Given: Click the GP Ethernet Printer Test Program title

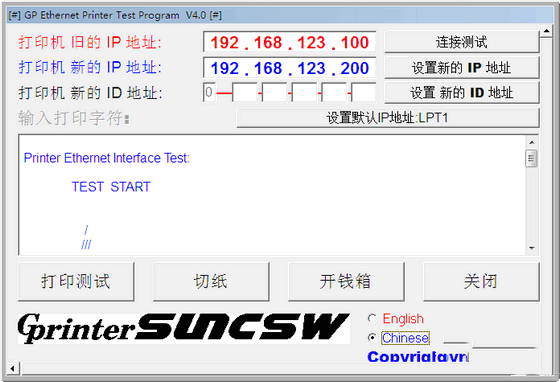Looking at the screenshot, I should pyautogui.click(x=115, y=15).
